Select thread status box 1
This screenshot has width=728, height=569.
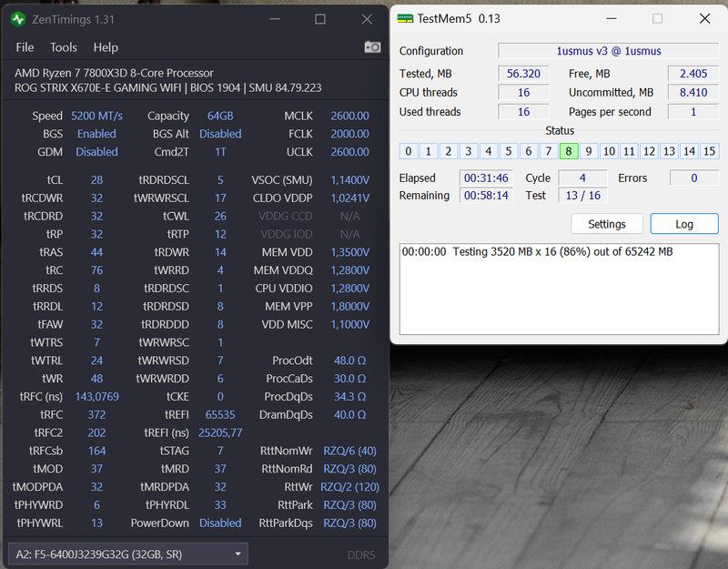[x=428, y=151]
